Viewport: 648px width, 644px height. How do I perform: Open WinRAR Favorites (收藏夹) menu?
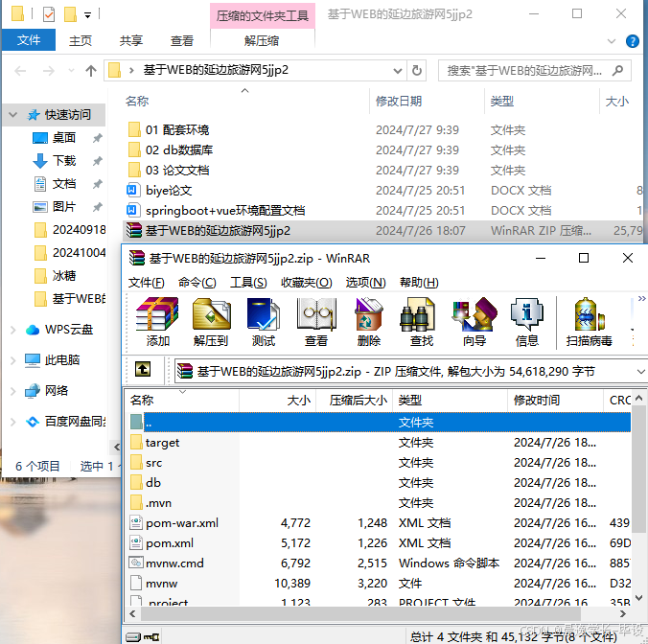click(x=306, y=283)
